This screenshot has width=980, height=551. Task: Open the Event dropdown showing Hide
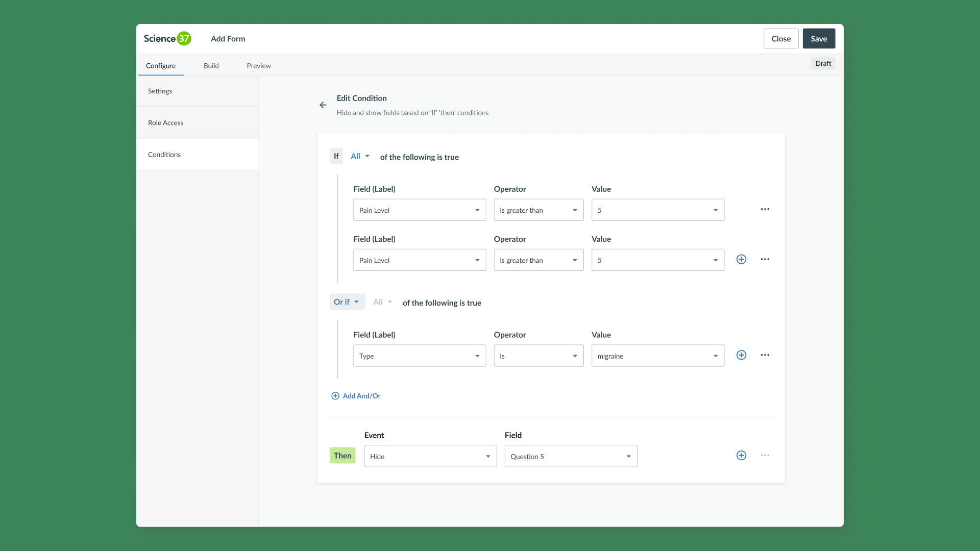click(x=430, y=457)
